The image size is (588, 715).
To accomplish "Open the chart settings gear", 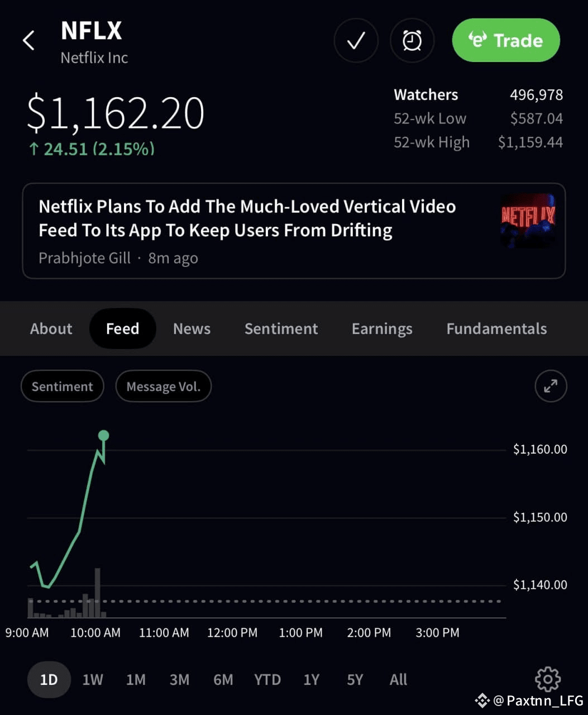I will [547, 679].
